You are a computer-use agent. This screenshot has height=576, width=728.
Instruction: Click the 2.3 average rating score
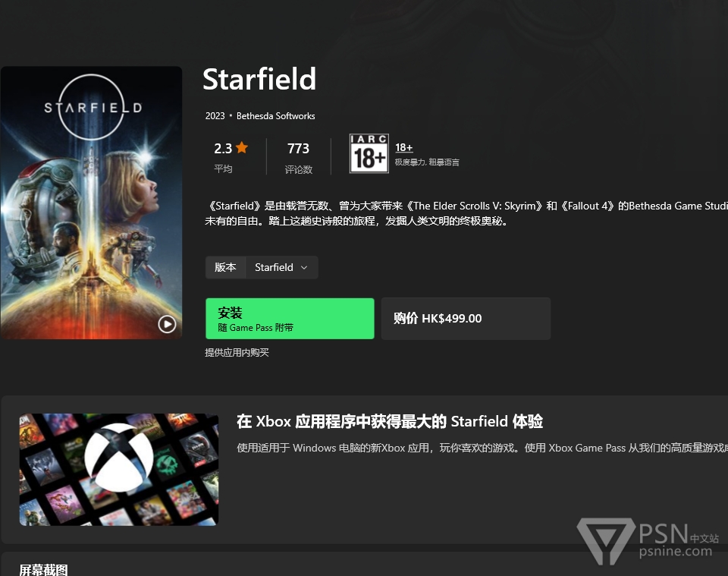click(223, 149)
